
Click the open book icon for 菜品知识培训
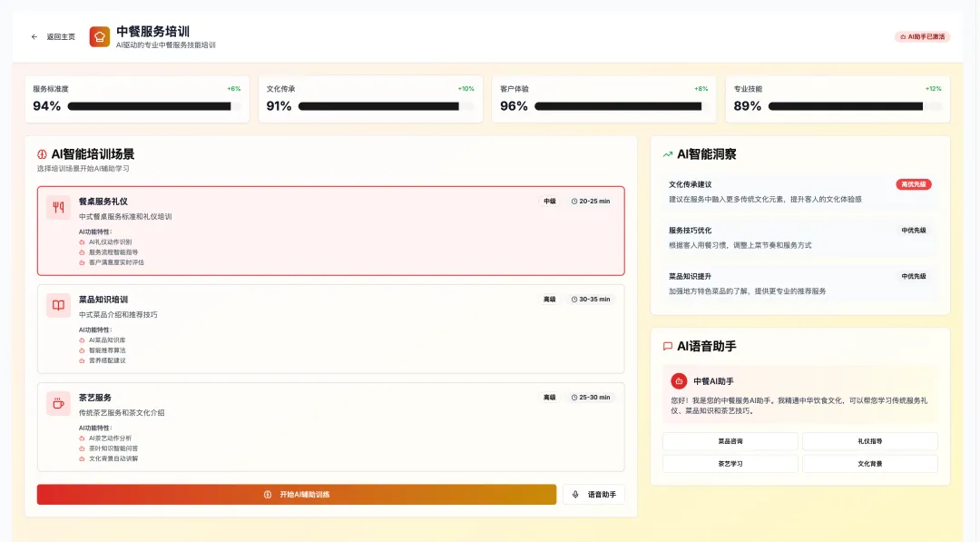(58, 305)
